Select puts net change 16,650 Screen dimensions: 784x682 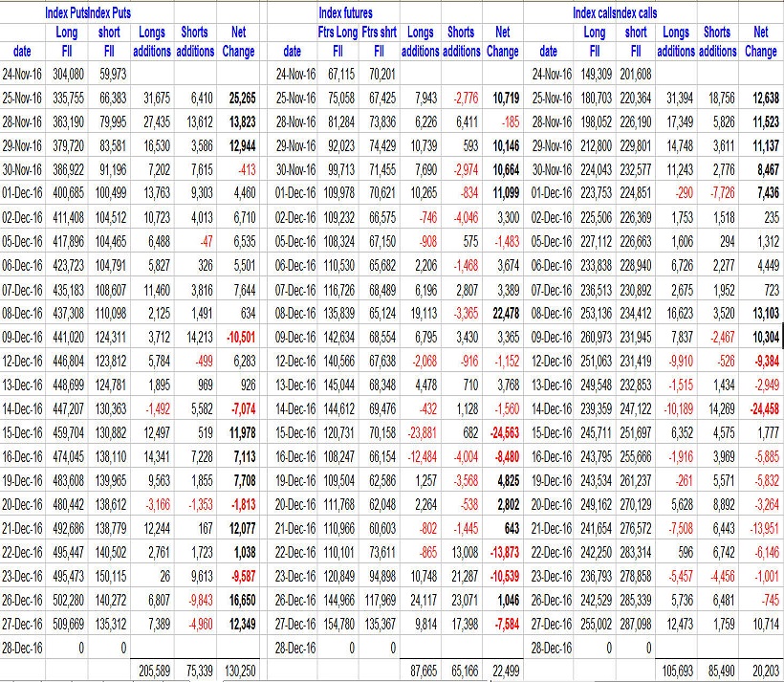pos(243,600)
